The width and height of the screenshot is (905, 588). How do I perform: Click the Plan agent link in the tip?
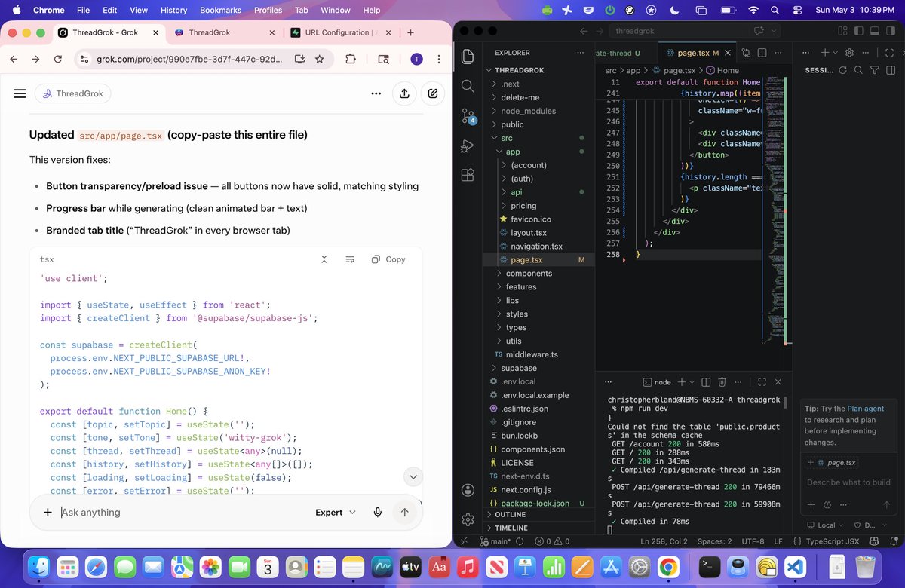866,408
